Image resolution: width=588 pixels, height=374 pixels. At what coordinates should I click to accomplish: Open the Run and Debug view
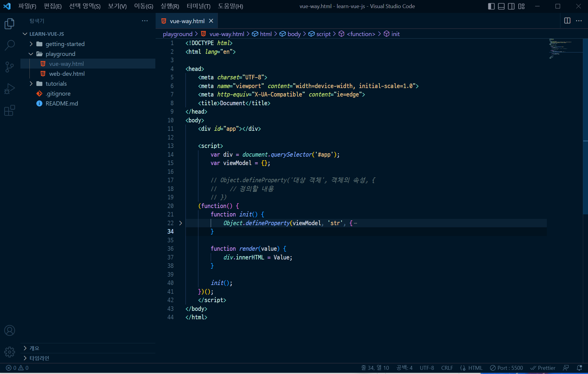tap(10, 89)
